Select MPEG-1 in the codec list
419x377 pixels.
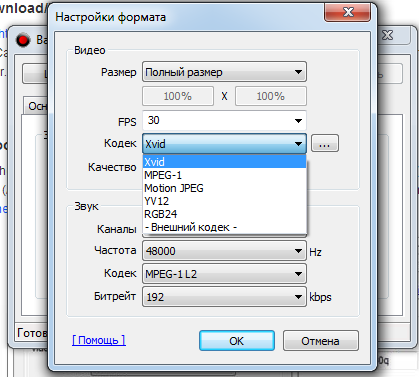224,175
